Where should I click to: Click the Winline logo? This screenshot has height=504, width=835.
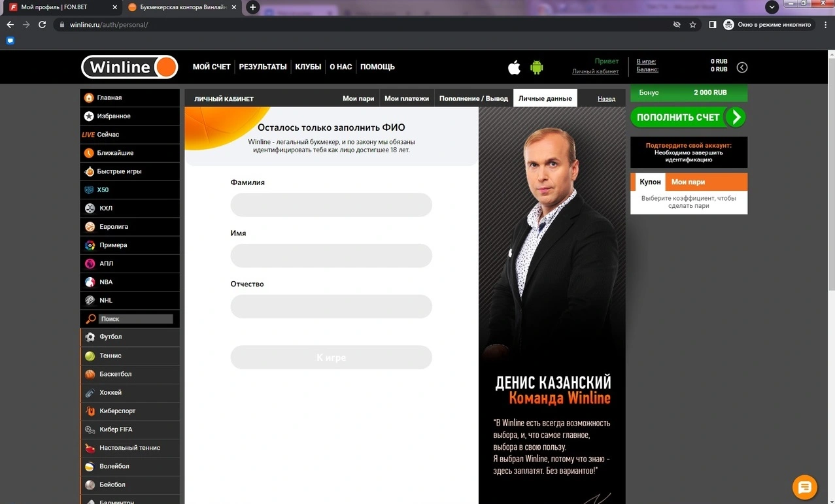point(129,67)
